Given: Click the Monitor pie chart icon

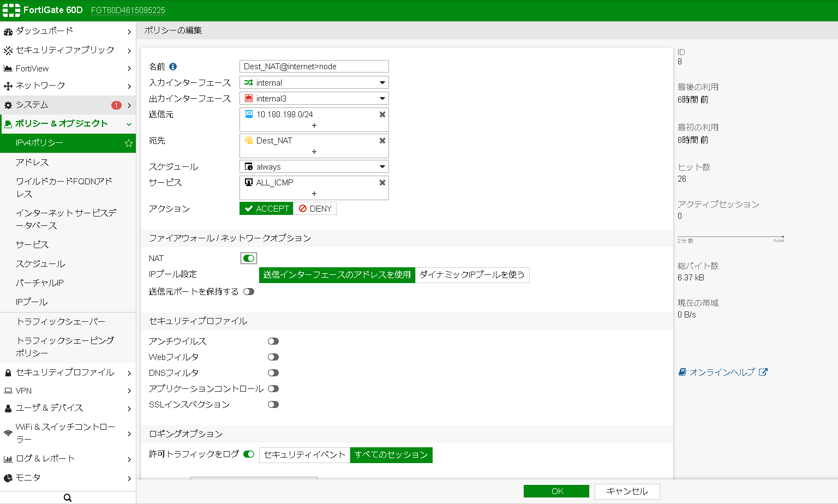Looking at the screenshot, I should [8, 478].
